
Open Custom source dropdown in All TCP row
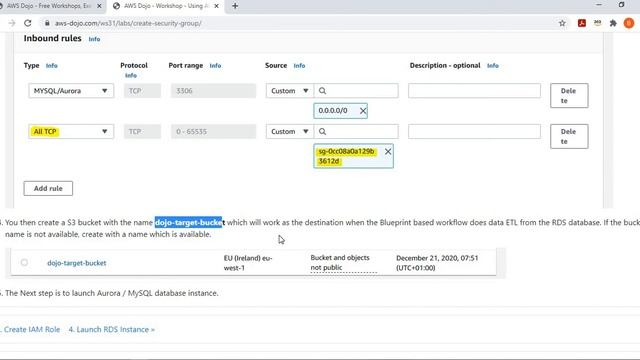[x=290, y=131]
